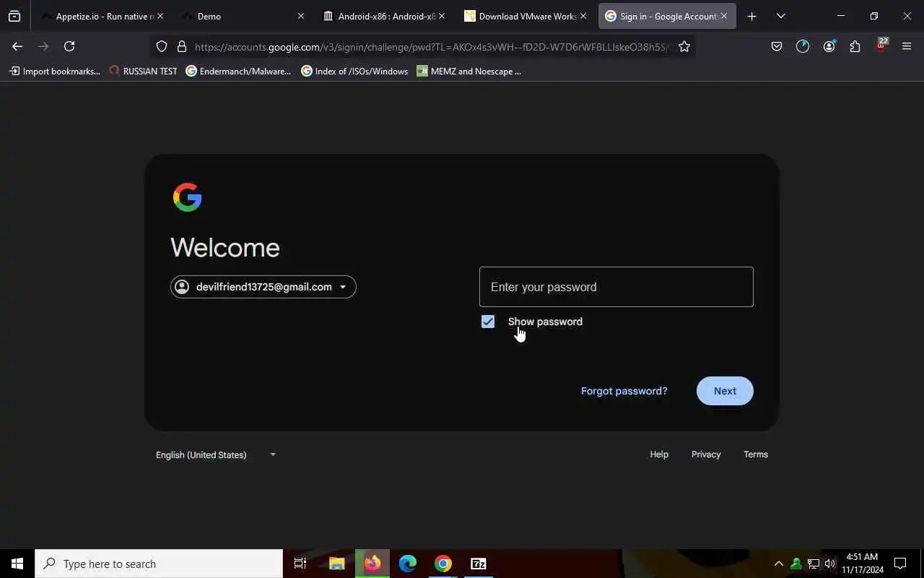Open the taskbar clock showing 4:51 AM
This screenshot has width=924, height=578.
click(x=862, y=564)
